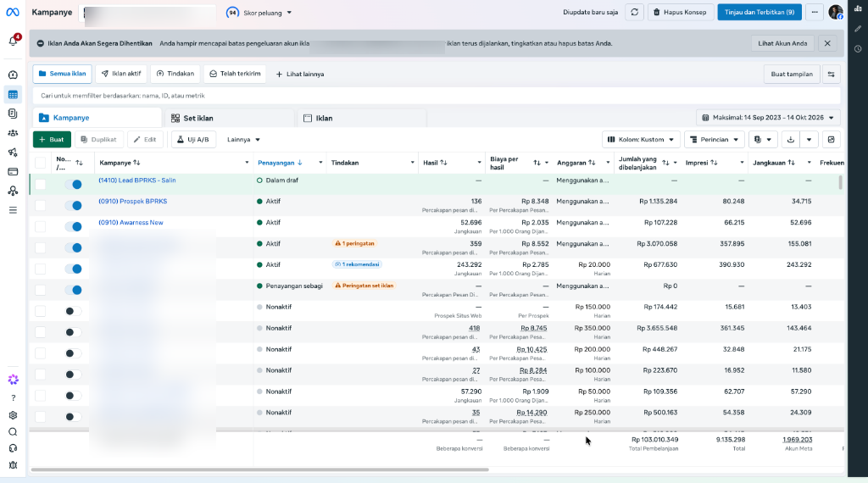The height and width of the screenshot is (483, 868).
Task: Toggle on the Nonaktif campaign with Rp 150.000 budget
Action: tap(73, 311)
